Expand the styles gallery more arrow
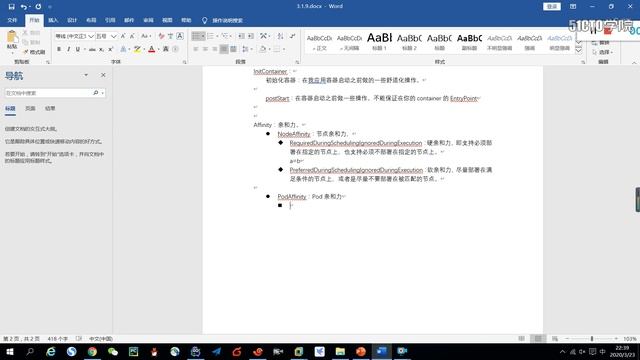This screenshot has height=360, width=640. tap(578, 50)
